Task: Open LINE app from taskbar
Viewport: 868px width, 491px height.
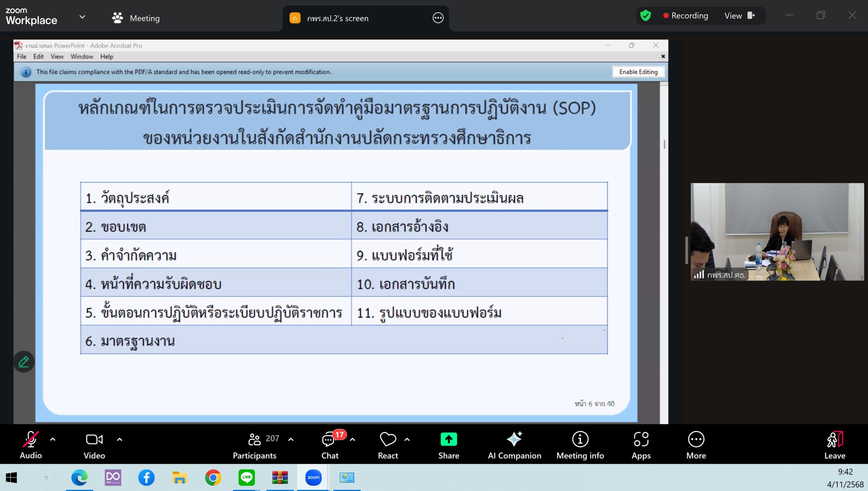Action: click(x=246, y=477)
